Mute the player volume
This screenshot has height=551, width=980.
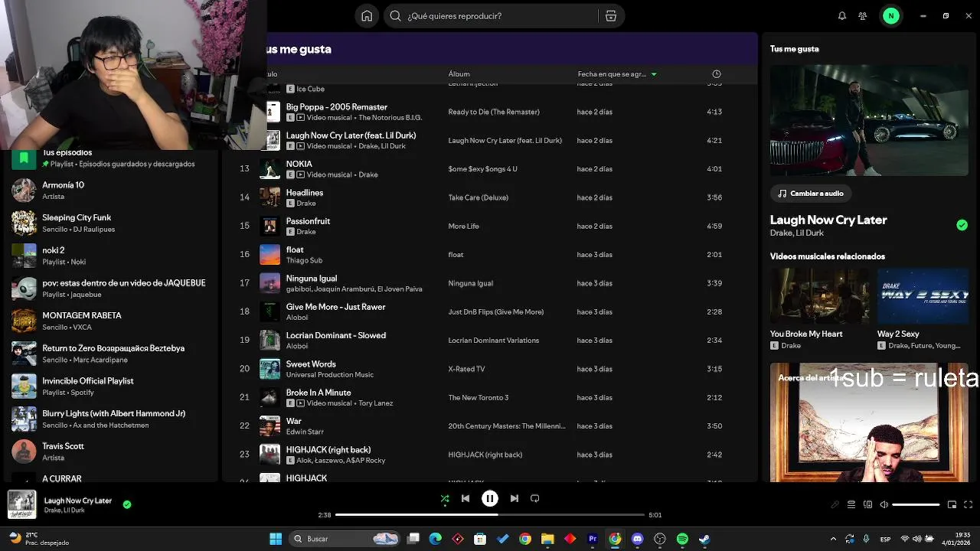pos(884,504)
